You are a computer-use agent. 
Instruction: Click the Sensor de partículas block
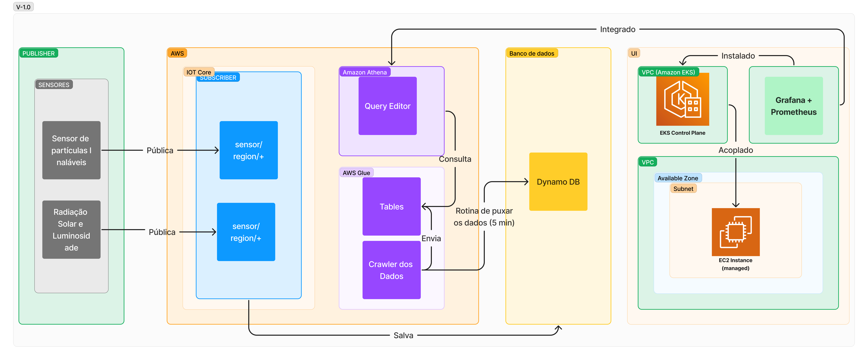point(71,150)
